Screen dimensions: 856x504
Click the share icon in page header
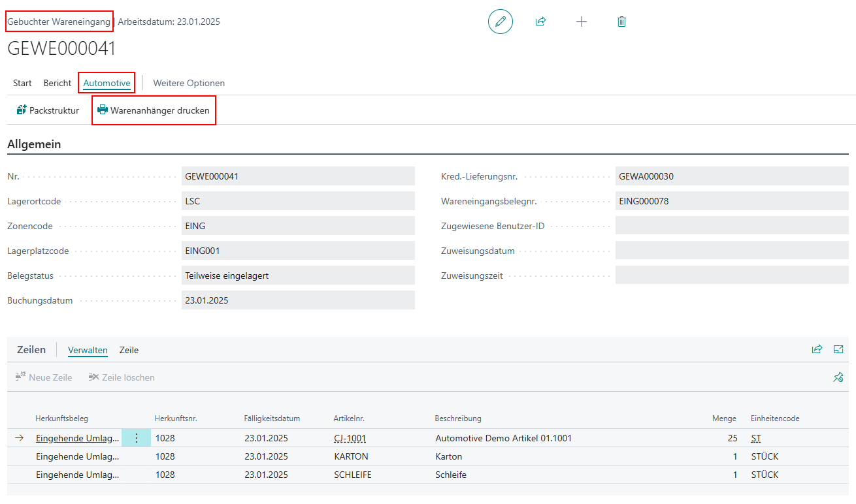click(x=540, y=22)
